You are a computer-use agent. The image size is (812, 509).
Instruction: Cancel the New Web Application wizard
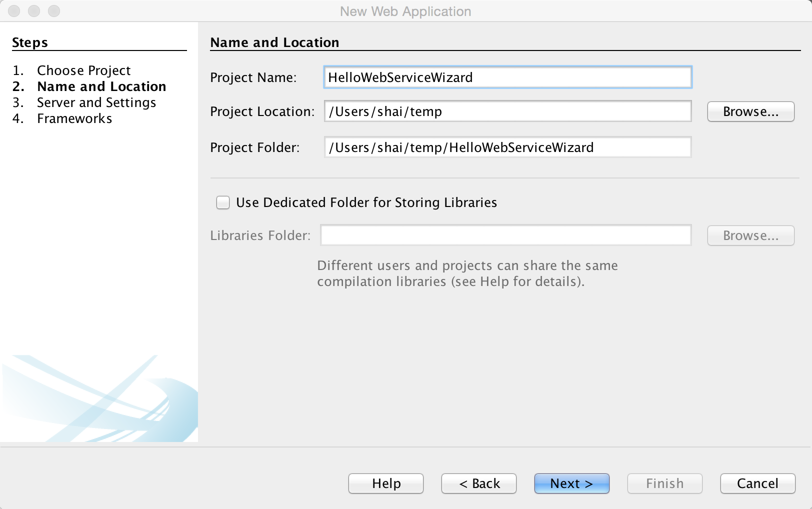pos(757,483)
